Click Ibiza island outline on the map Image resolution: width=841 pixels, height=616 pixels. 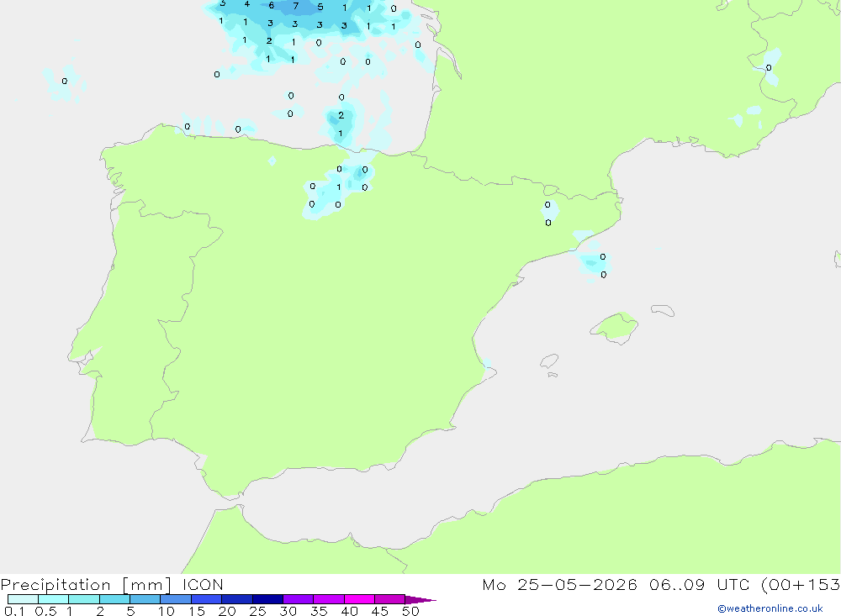click(549, 361)
